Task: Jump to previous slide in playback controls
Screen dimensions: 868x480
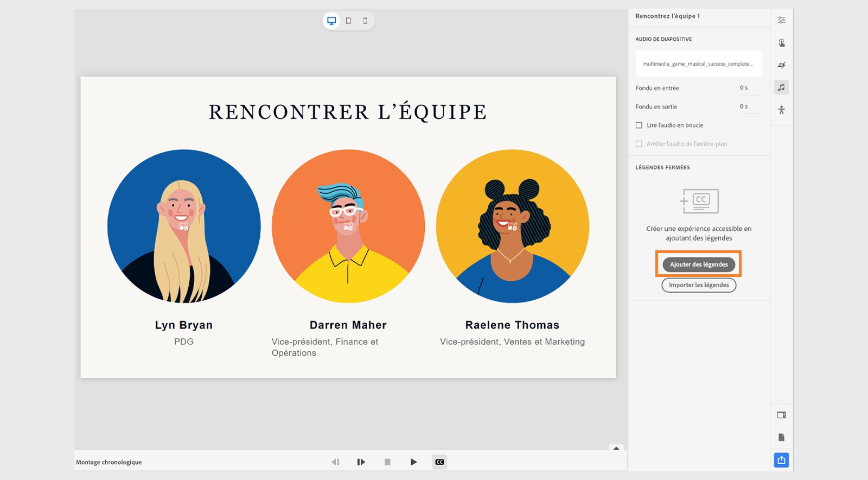Action: click(335, 462)
